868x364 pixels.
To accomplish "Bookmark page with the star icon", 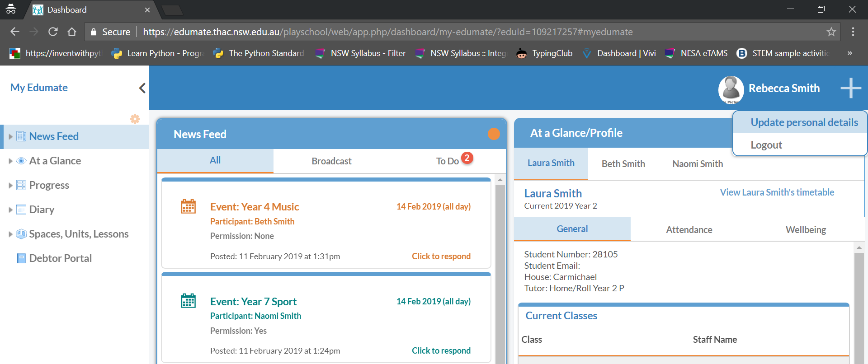I will tap(831, 32).
